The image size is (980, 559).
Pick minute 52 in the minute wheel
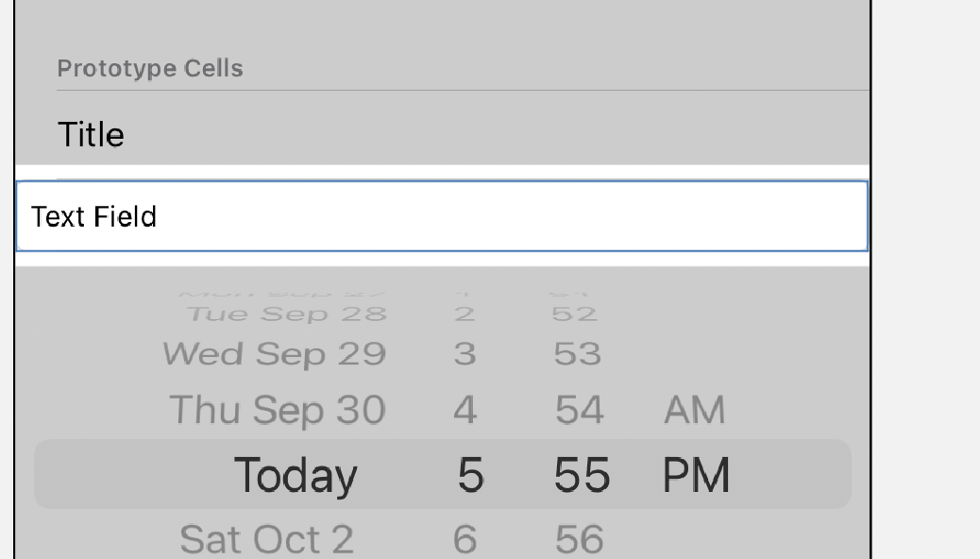tap(575, 313)
